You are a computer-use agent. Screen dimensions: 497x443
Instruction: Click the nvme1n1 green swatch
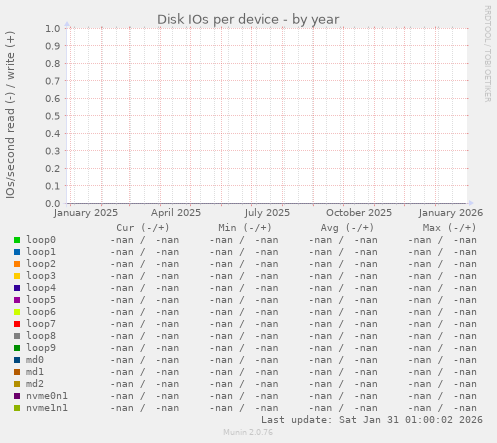click(x=17, y=408)
